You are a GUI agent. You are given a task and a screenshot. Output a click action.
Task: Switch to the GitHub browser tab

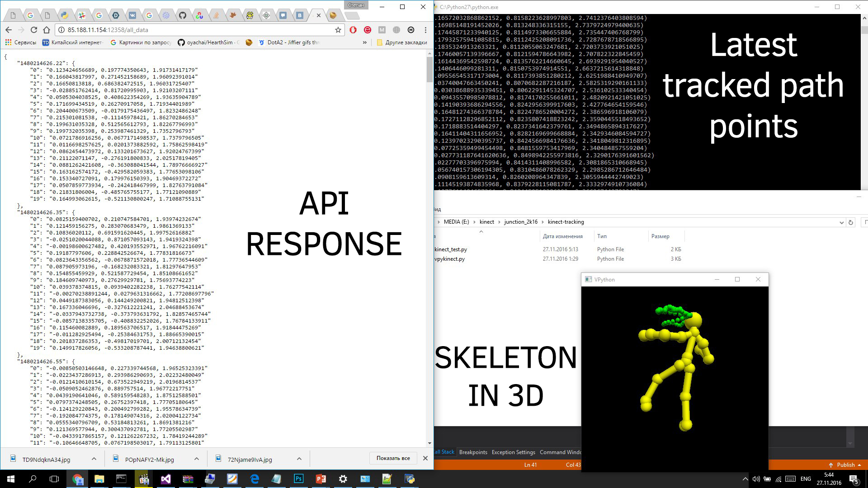tap(182, 15)
